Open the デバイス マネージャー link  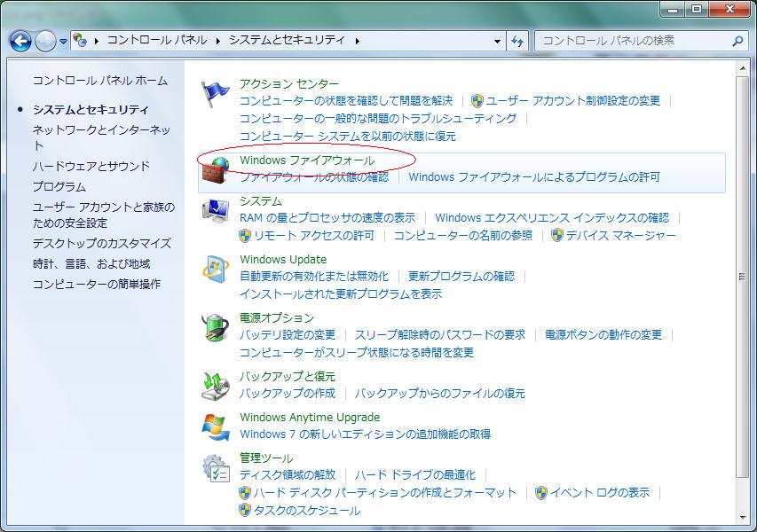tap(620, 235)
